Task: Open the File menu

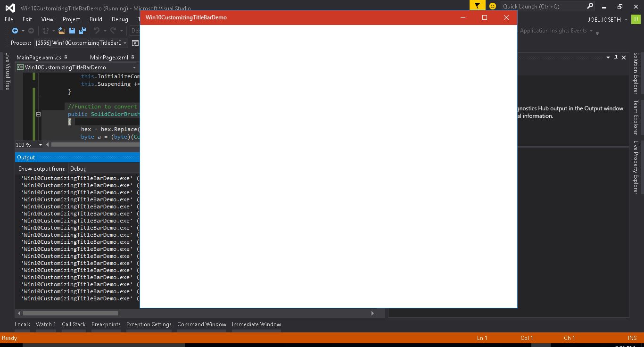Action: (x=9, y=19)
